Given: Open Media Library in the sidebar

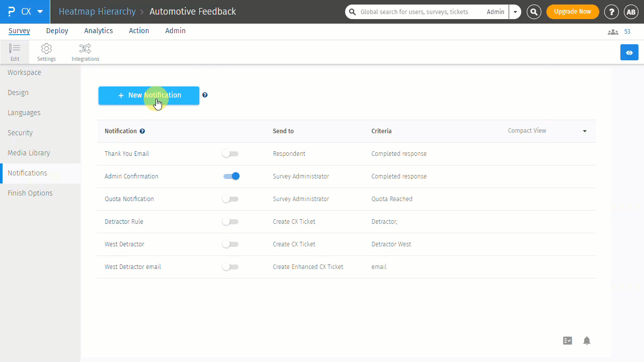Looking at the screenshot, I should coord(29,153).
